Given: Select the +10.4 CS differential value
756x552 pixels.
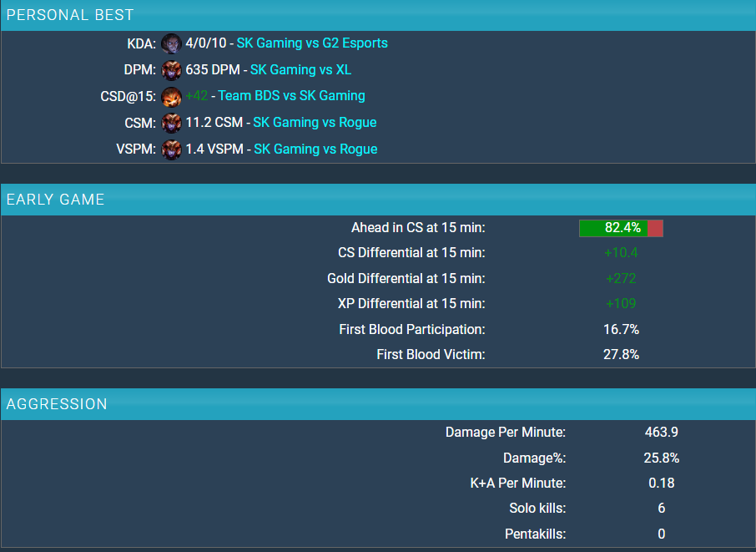Looking at the screenshot, I should click(x=621, y=252).
